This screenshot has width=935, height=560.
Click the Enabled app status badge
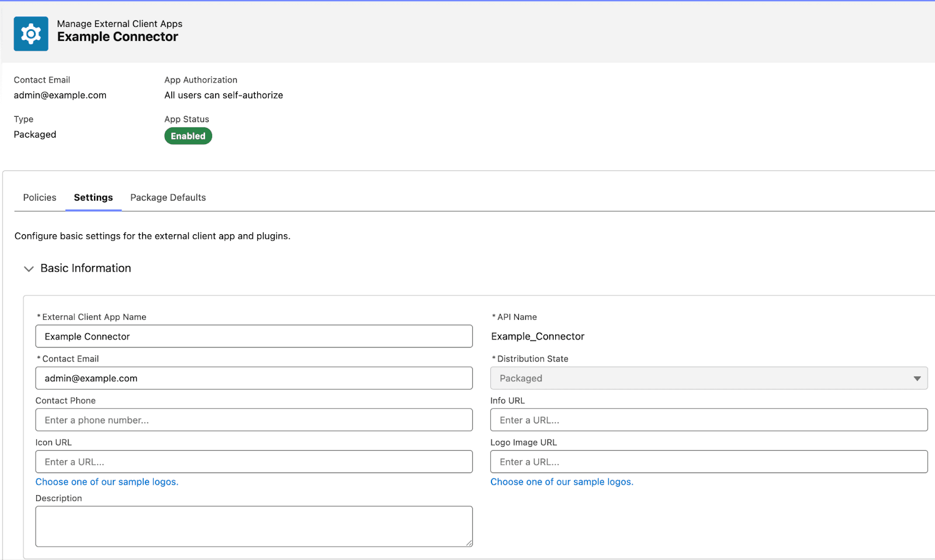click(188, 136)
